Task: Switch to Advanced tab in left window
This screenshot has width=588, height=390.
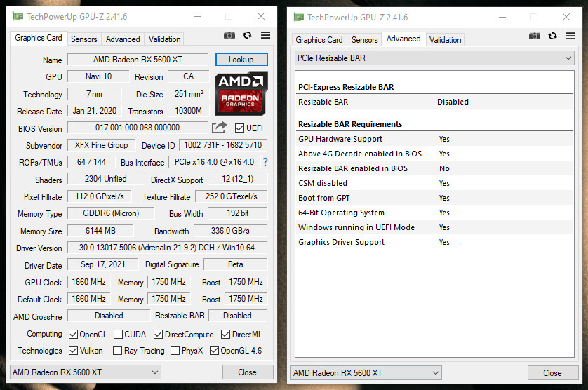Action: (x=123, y=39)
